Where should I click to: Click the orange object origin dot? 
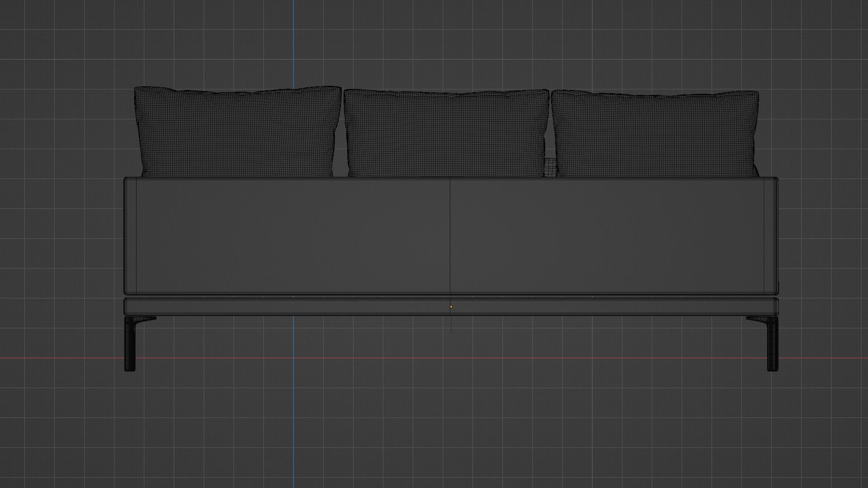[x=451, y=307]
